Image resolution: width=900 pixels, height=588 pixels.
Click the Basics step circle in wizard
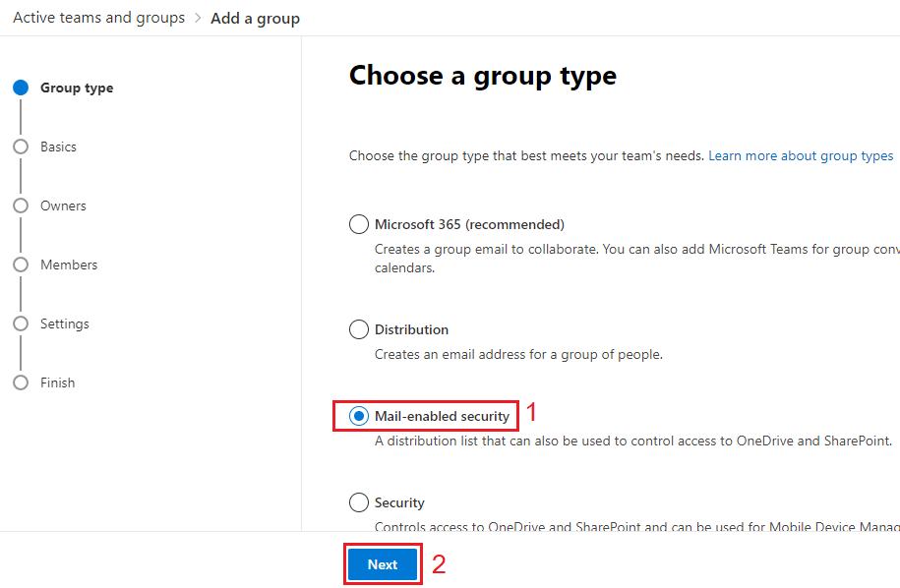(x=21, y=147)
